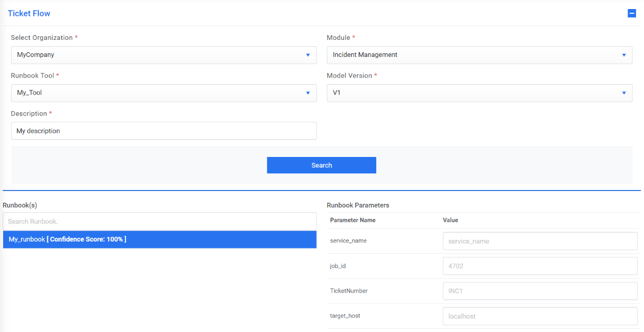Focus the TicketNumber value field
Image resolution: width=644 pixels, height=332 pixels.
tap(540, 291)
